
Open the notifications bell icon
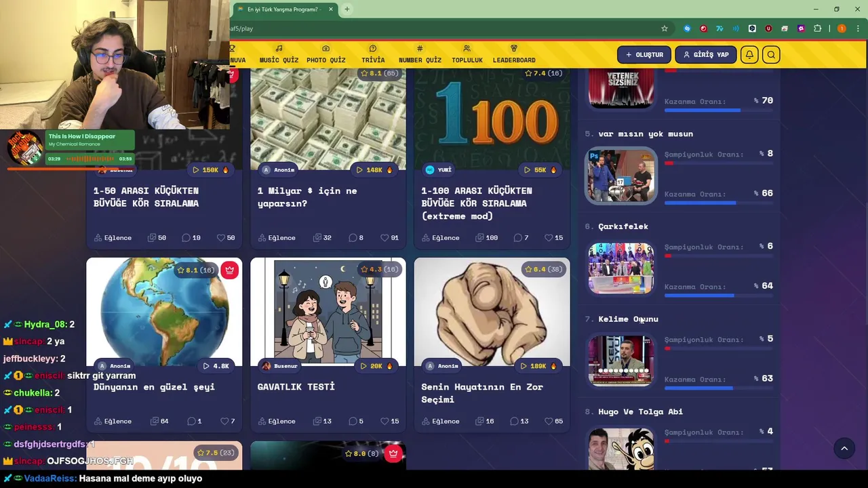pyautogui.click(x=749, y=55)
